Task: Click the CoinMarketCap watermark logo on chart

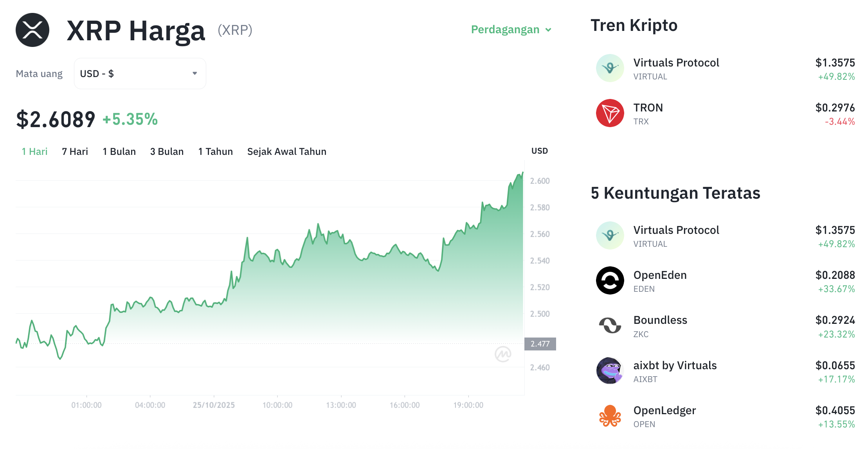Action: click(x=502, y=354)
